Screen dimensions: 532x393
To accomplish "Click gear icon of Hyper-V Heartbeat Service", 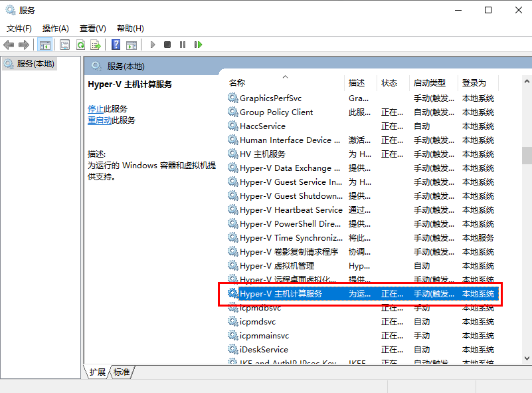I will tap(232, 210).
